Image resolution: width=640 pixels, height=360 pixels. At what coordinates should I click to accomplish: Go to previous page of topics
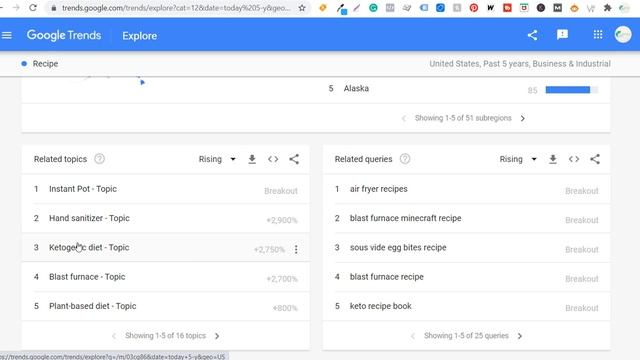coord(114,336)
